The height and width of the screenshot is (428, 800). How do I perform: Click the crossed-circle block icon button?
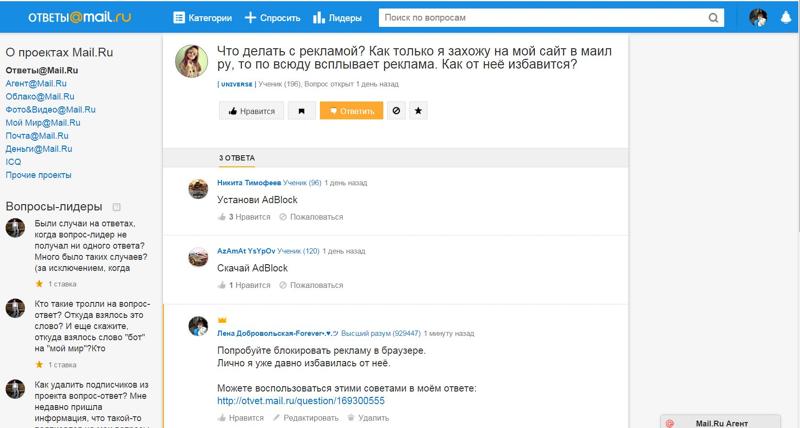(x=396, y=111)
